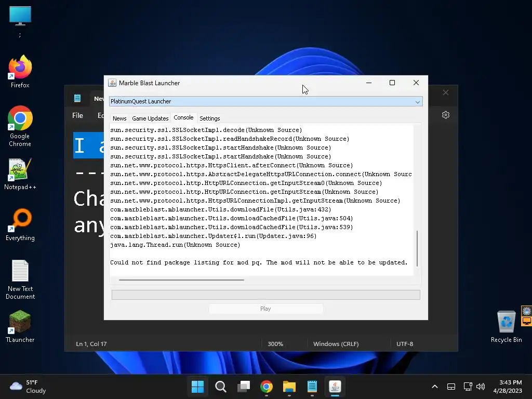This screenshot has width=532, height=399.
Task: Select the Console tab
Action: coord(183,117)
